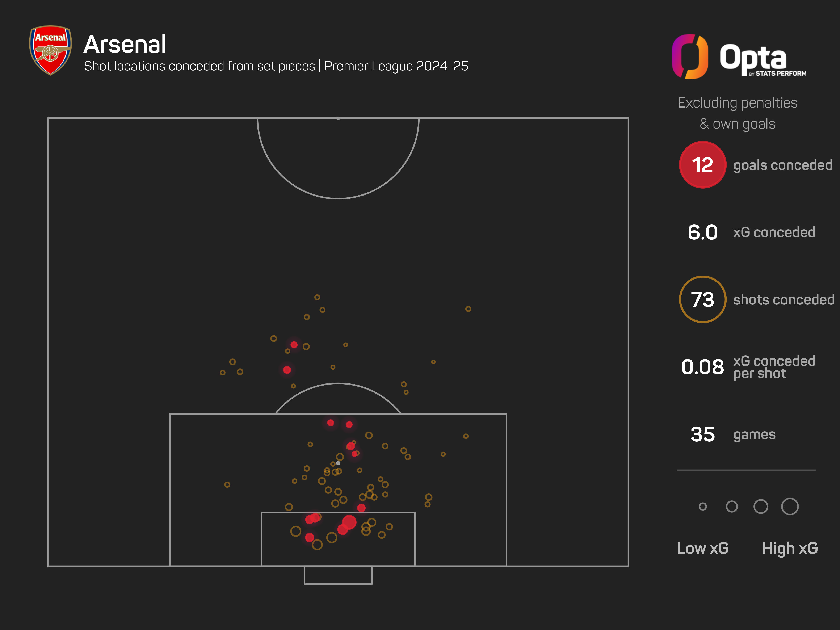Select the 73 shots conceded circle
Viewport: 840px width, 630px height.
(702, 299)
